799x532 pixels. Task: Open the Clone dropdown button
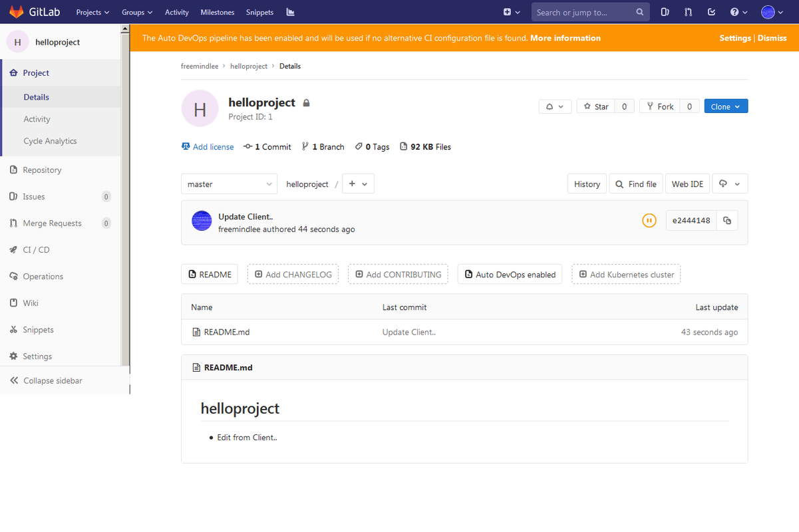pos(726,106)
